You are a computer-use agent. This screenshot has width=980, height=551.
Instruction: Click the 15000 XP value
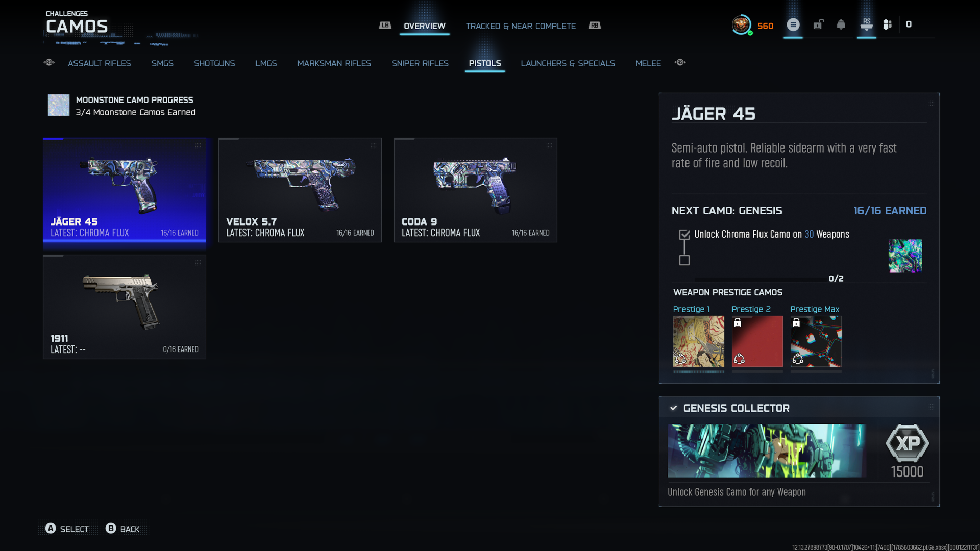pyautogui.click(x=908, y=472)
